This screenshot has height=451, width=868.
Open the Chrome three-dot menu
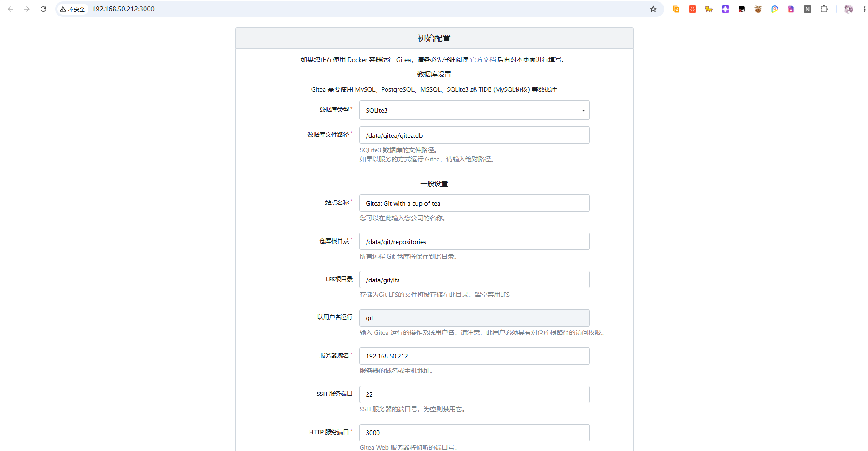click(864, 9)
